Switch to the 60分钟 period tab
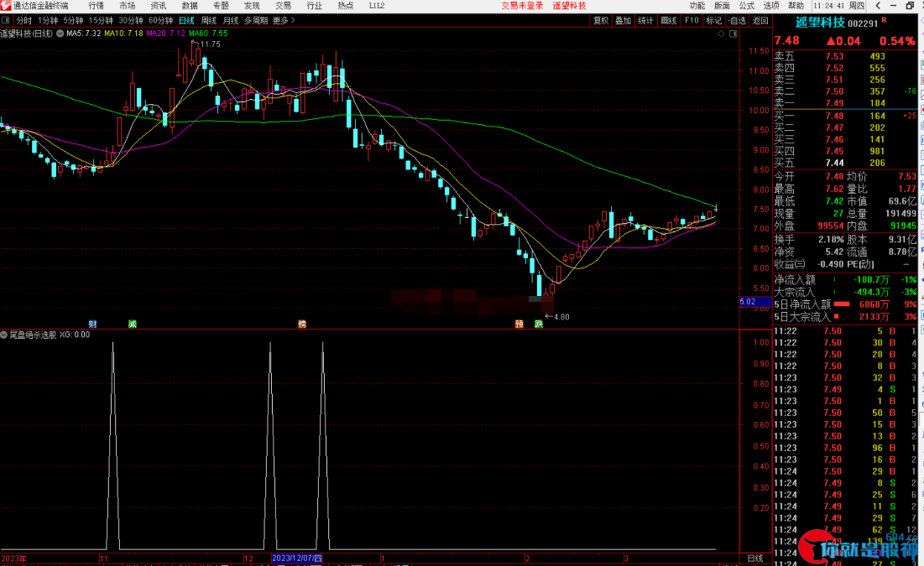 (160, 21)
